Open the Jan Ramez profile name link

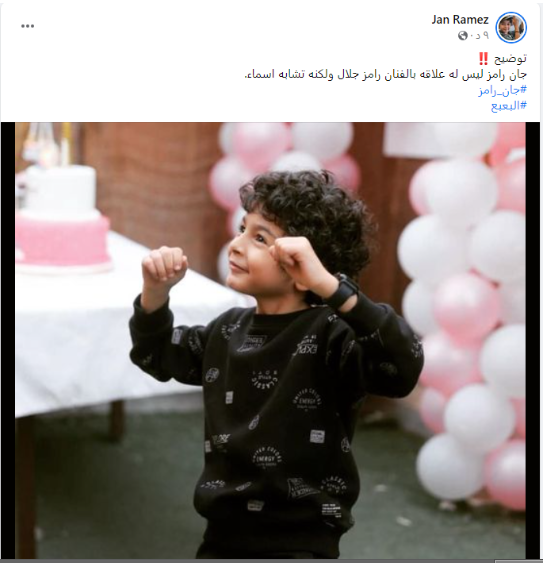click(460, 19)
